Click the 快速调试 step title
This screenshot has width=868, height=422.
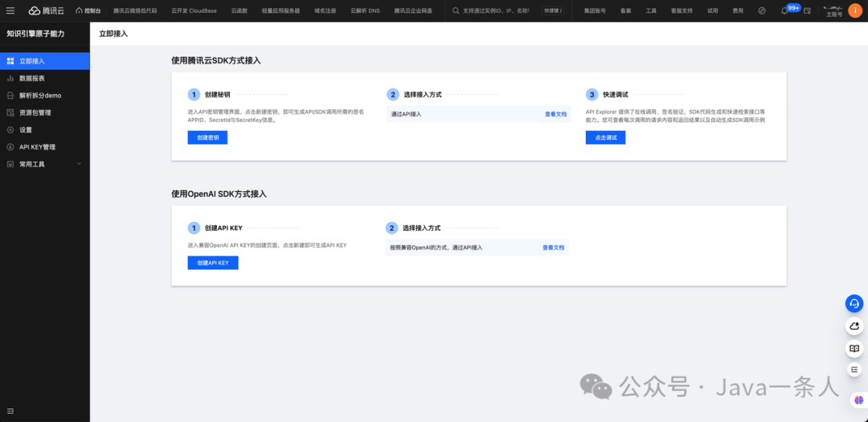click(x=615, y=95)
